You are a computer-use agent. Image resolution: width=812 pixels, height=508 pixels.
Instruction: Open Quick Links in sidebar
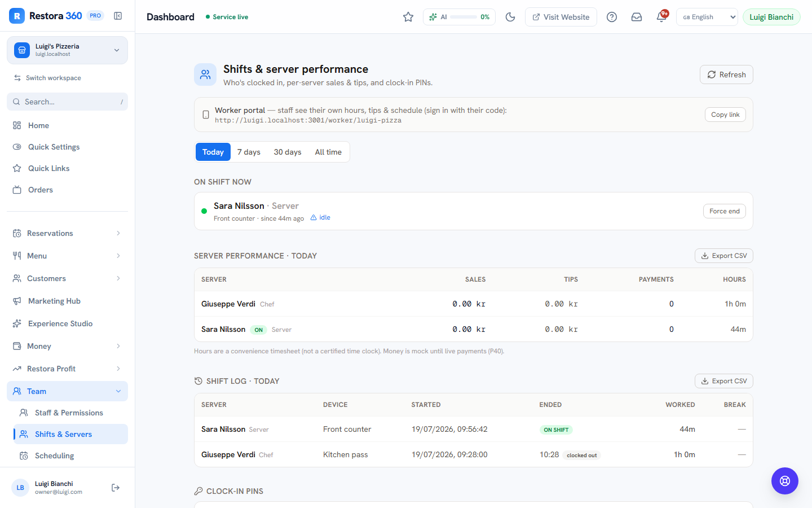(67, 168)
